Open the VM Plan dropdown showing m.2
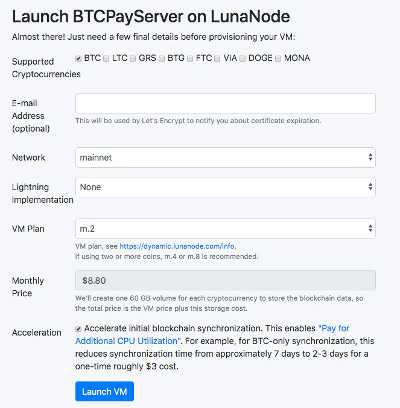 pos(225,229)
